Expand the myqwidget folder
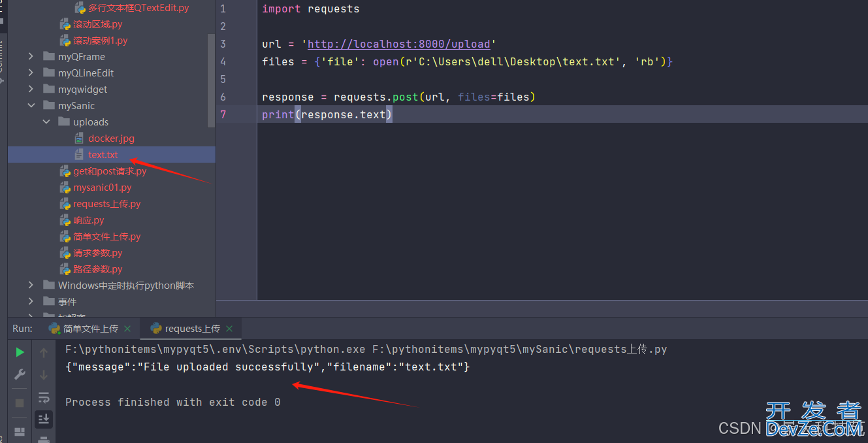868x443 pixels. [x=31, y=90]
